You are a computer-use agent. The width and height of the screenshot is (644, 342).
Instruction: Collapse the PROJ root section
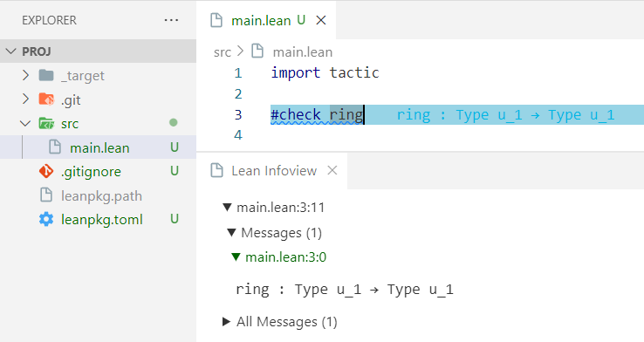click(x=11, y=51)
